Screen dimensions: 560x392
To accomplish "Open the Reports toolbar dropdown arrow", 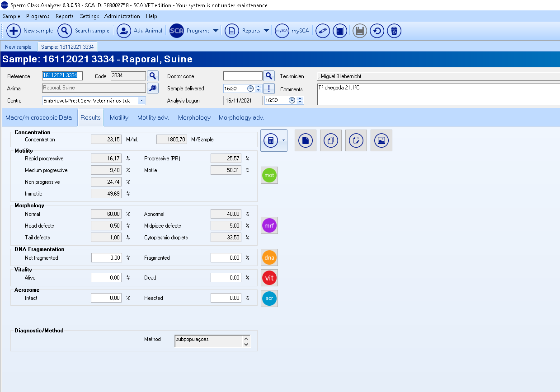I will (266, 31).
